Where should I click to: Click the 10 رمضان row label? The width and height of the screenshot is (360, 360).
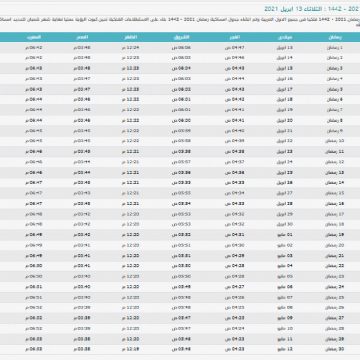[334, 141]
